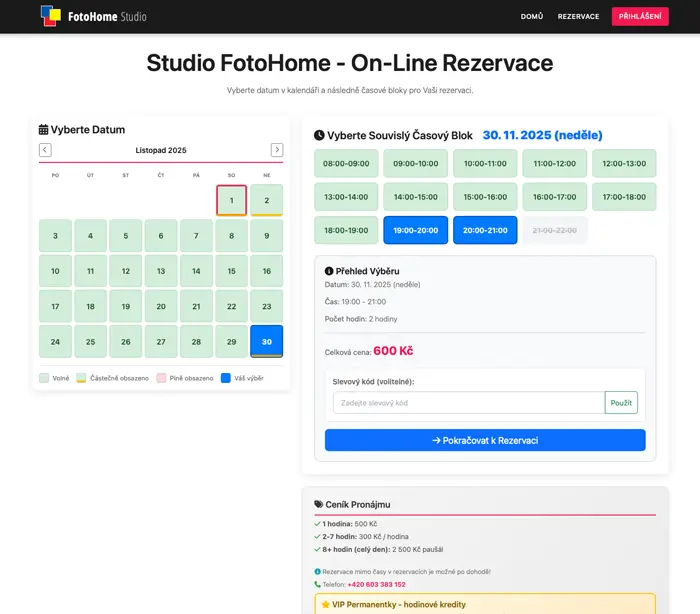Click the PŘIHLÁŠENÍ login button
The height and width of the screenshot is (614, 700).
[x=640, y=17]
